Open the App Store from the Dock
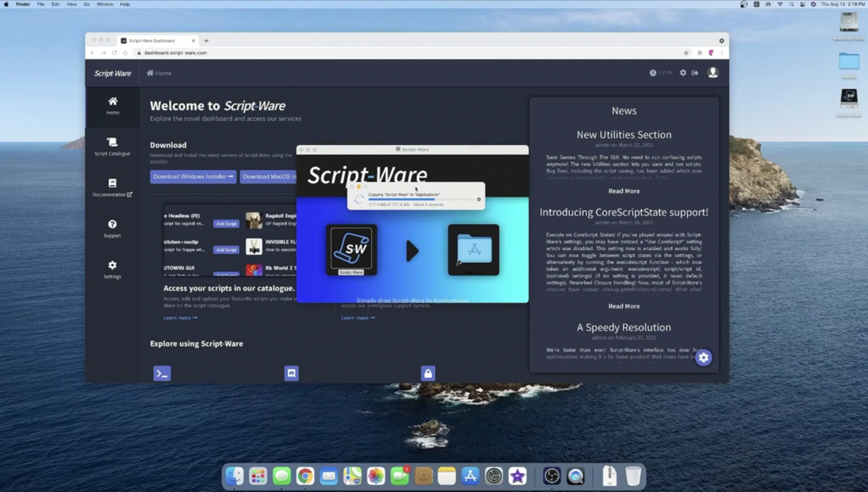This screenshot has width=868, height=492. (x=470, y=477)
